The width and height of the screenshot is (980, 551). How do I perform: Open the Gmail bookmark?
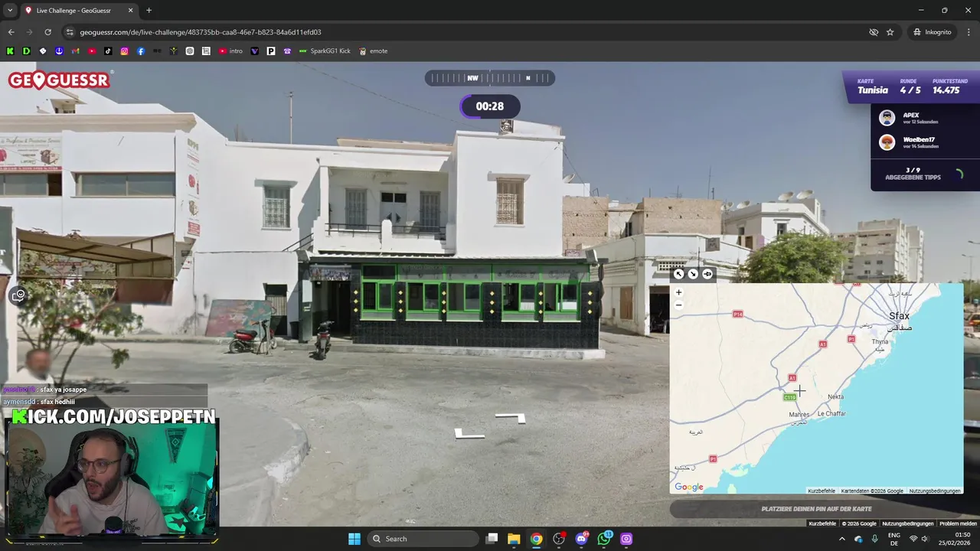click(x=75, y=51)
